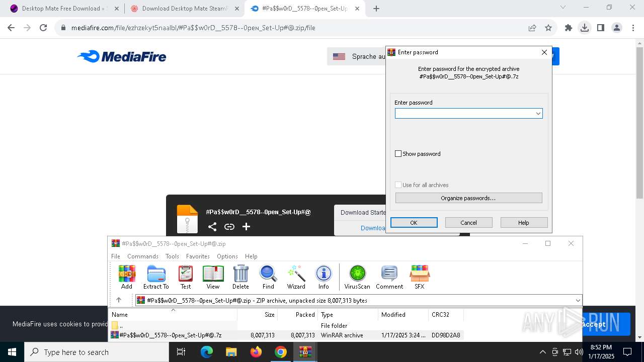The height and width of the screenshot is (362, 644).
Task: Click the View toolbar icon
Action: (x=213, y=277)
